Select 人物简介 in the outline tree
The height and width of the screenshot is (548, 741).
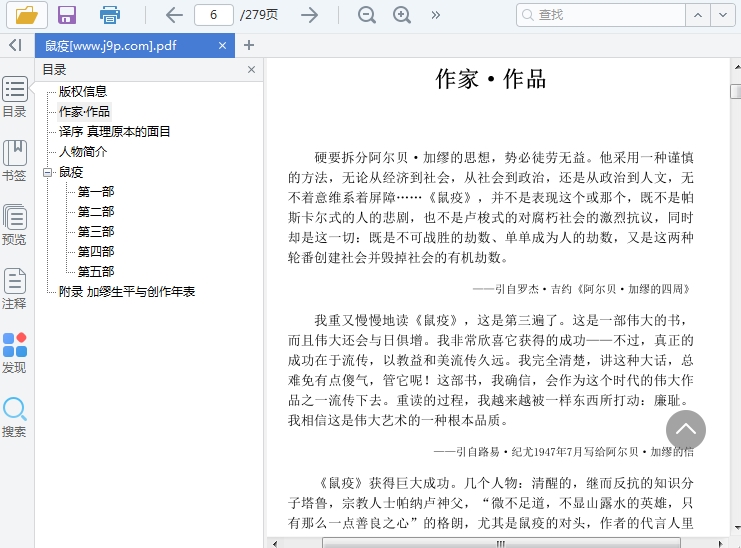83,152
